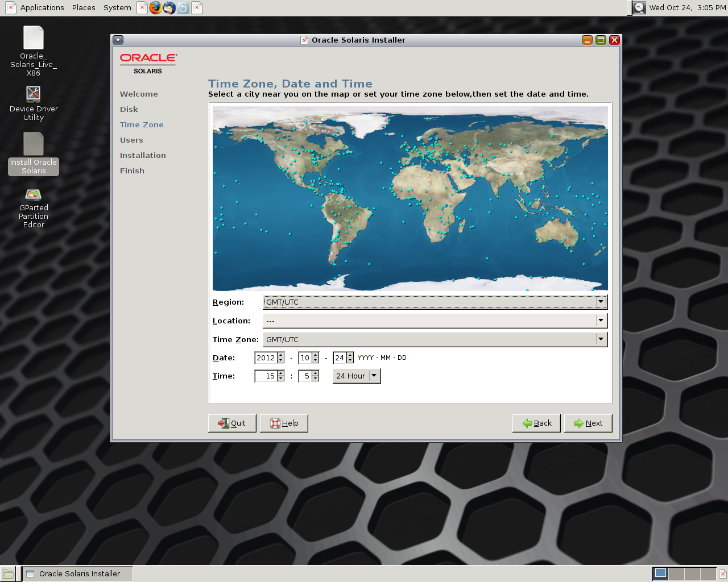
Task: Click the Finish step in sidebar
Action: [x=132, y=171]
